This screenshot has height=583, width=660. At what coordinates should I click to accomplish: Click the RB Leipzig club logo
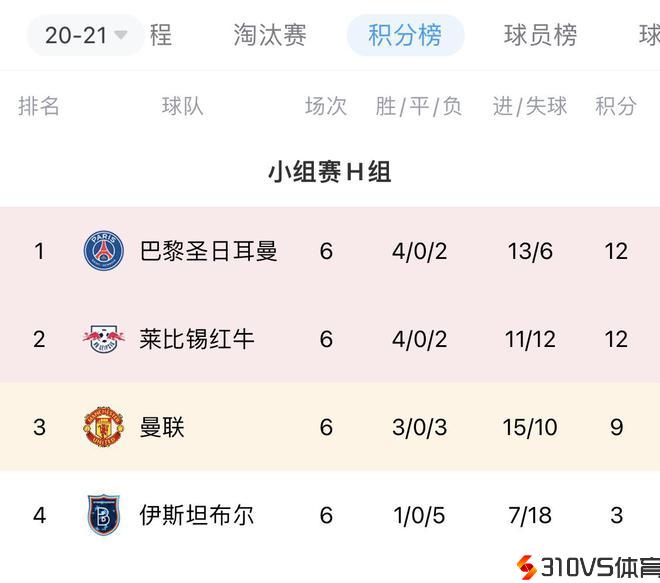click(103, 339)
